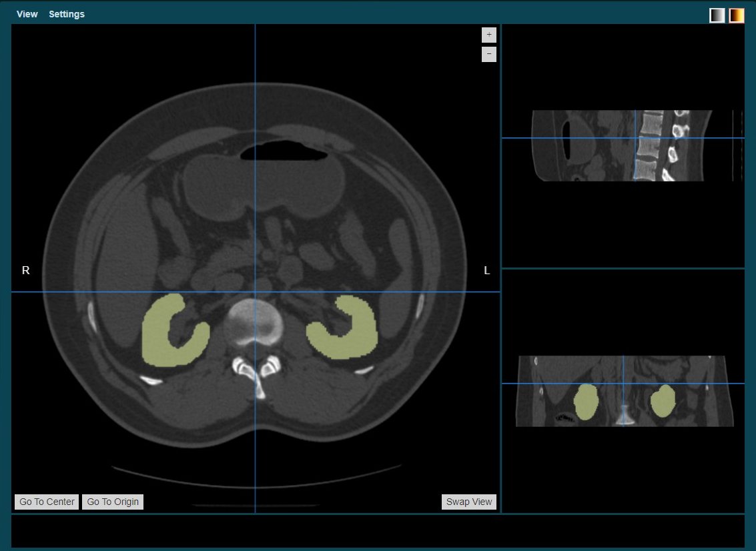Click the vertebral body in the axial slice
The width and height of the screenshot is (756, 551).
[254, 322]
